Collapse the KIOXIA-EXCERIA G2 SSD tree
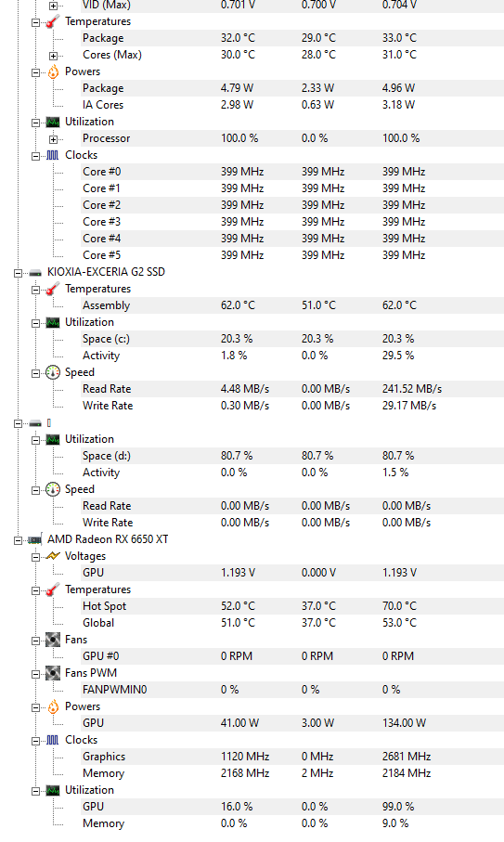The height and width of the screenshot is (842, 504). pyautogui.click(x=19, y=273)
